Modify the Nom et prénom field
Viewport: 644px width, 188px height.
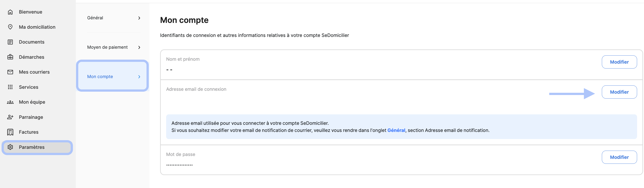tap(619, 62)
